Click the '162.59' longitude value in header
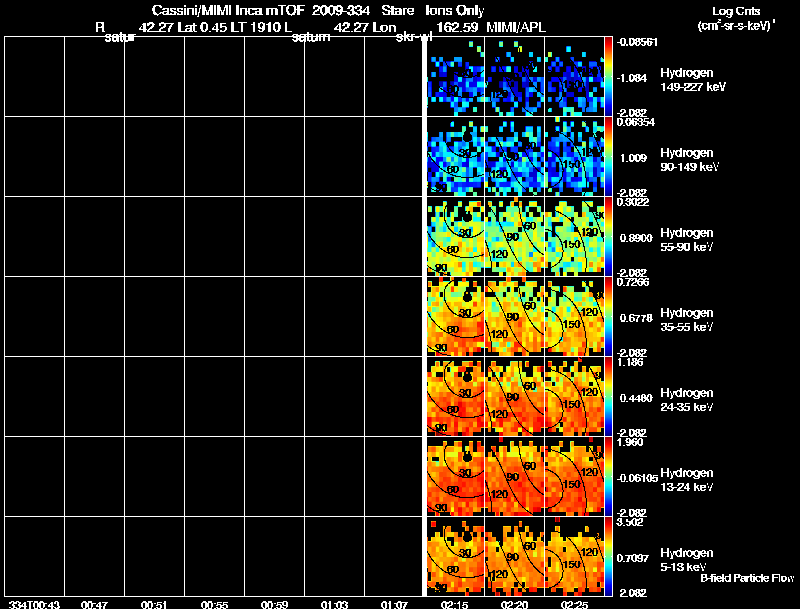The height and width of the screenshot is (609, 800). pyautogui.click(x=457, y=27)
